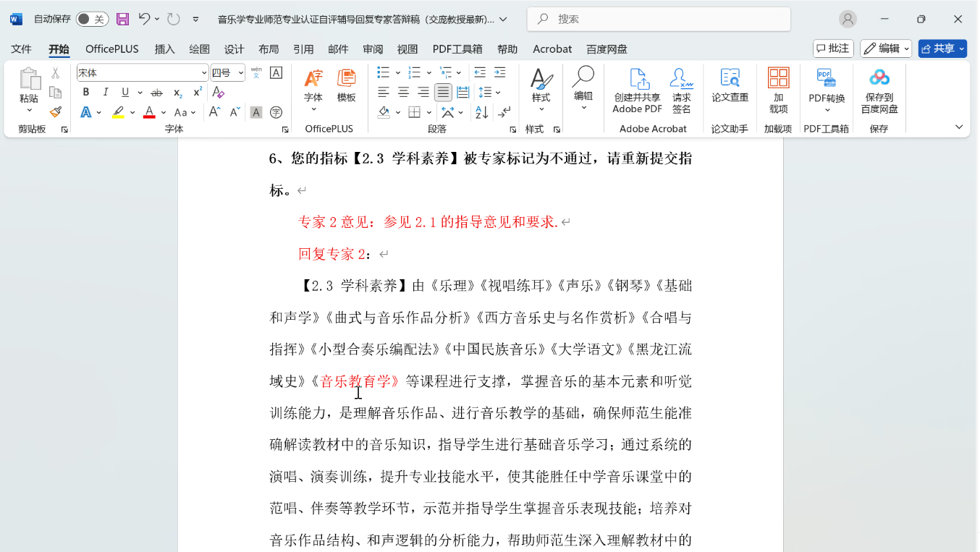Increase paragraph indent
980x552 pixels.
pos(500,72)
